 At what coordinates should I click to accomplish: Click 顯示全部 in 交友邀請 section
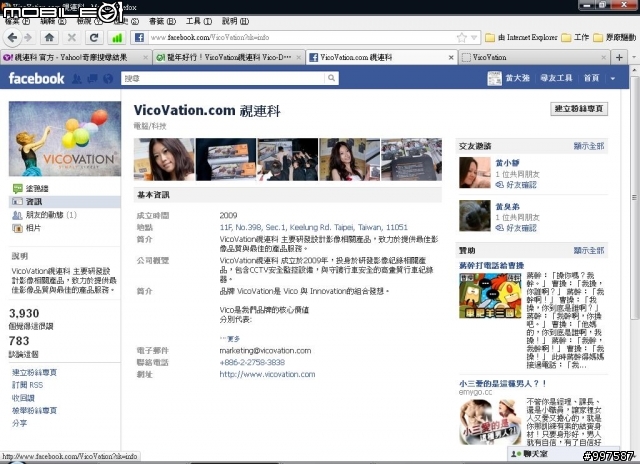point(589,146)
